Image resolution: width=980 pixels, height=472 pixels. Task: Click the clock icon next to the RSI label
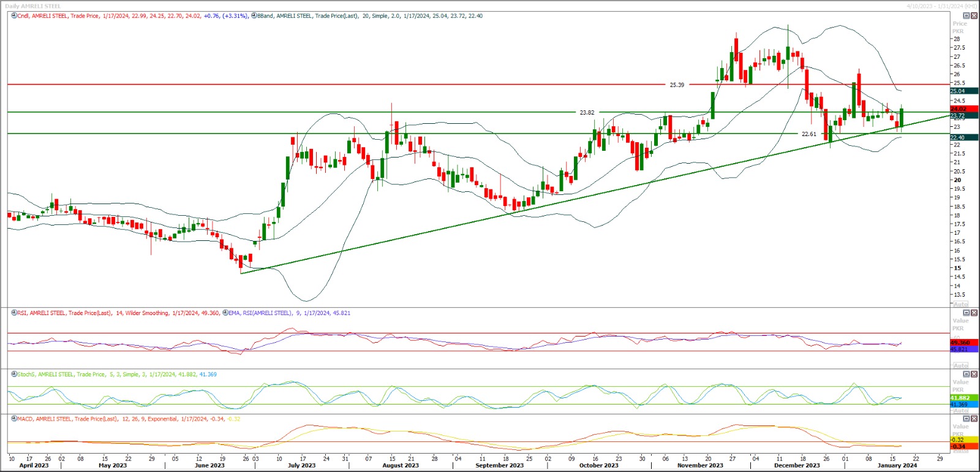[14, 313]
